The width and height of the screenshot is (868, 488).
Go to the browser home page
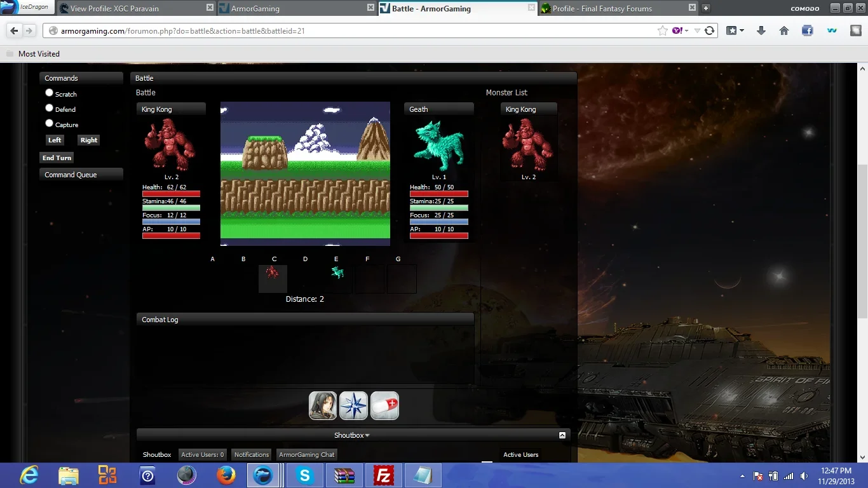coord(784,30)
